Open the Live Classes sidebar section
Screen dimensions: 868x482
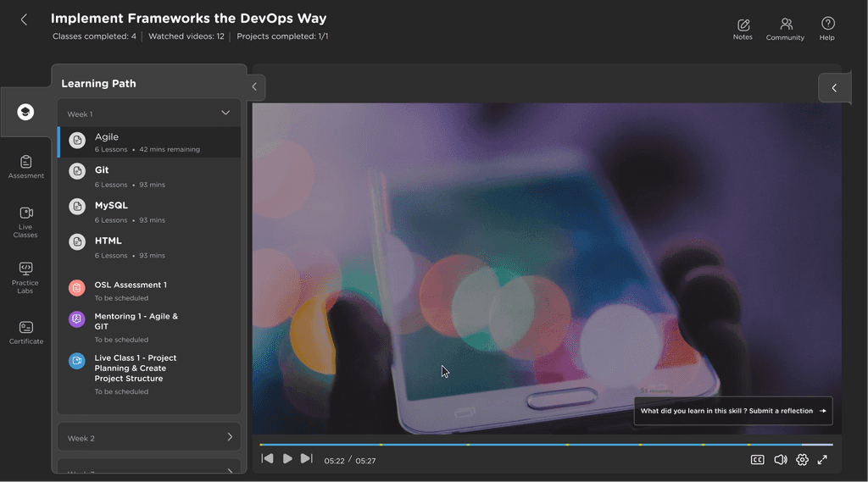tap(25, 222)
